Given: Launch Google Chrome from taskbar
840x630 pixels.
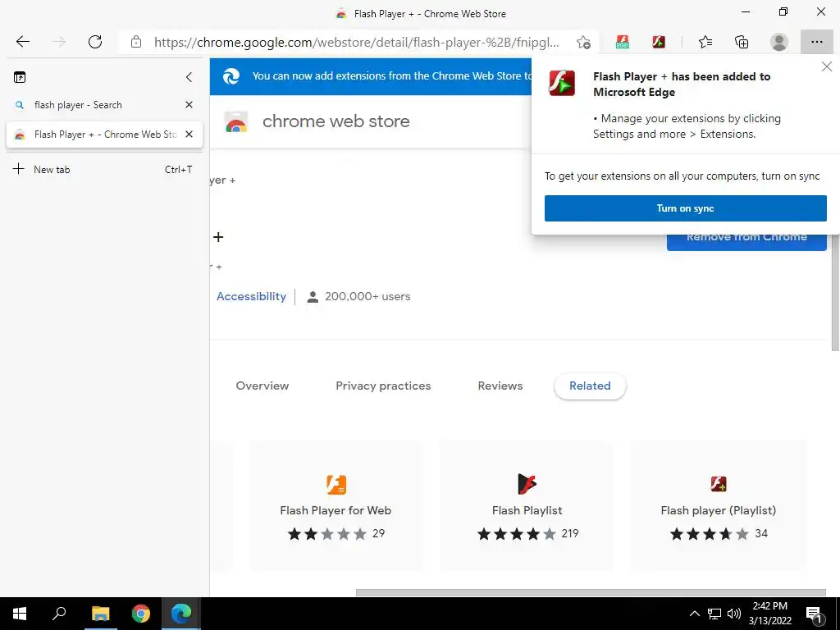Looking at the screenshot, I should coord(141,614).
